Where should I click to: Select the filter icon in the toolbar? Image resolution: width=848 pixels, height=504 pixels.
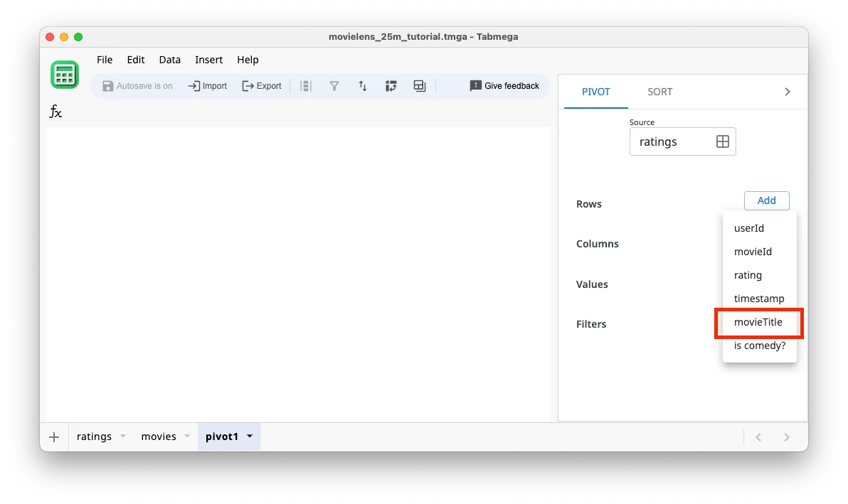[334, 85]
